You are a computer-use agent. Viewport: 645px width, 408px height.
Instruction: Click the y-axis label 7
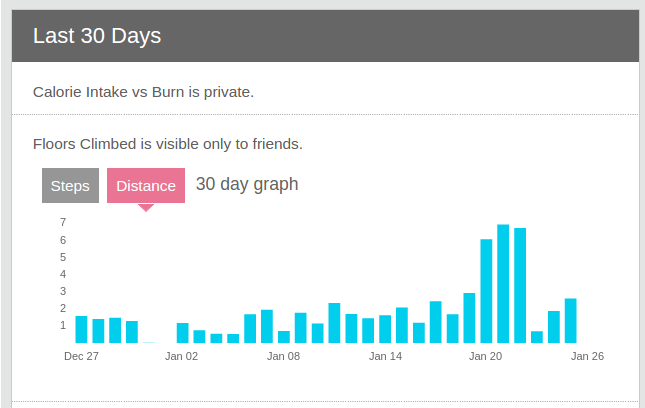pyautogui.click(x=63, y=223)
